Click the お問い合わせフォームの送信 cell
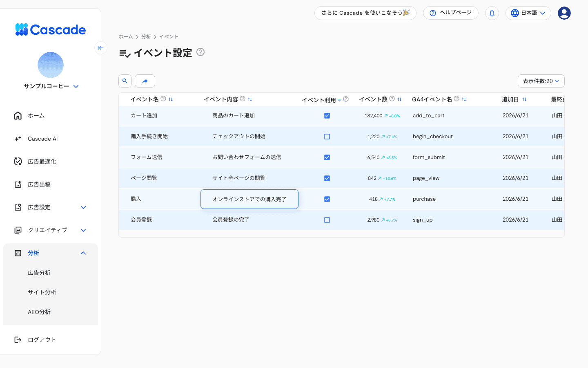 coord(247,157)
